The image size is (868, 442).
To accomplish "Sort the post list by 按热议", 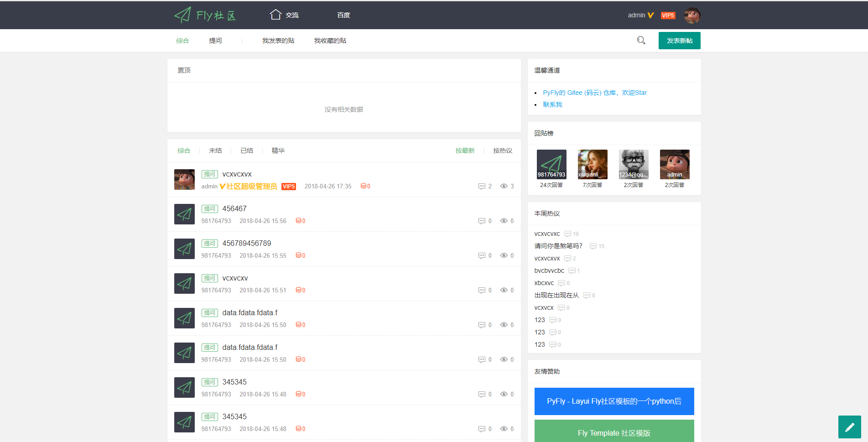I will tap(503, 151).
